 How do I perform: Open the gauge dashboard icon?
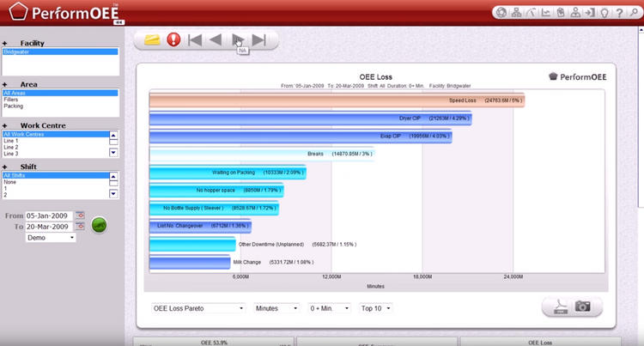531,12
